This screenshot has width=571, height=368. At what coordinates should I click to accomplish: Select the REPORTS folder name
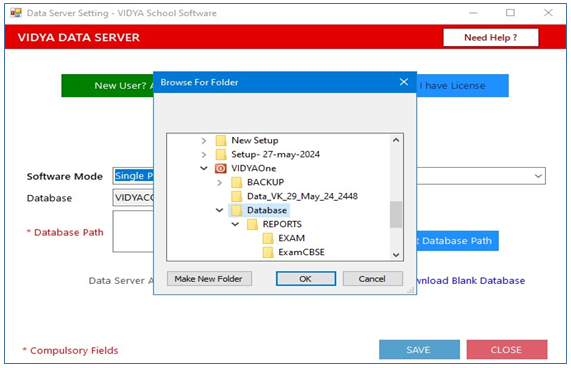point(282,224)
